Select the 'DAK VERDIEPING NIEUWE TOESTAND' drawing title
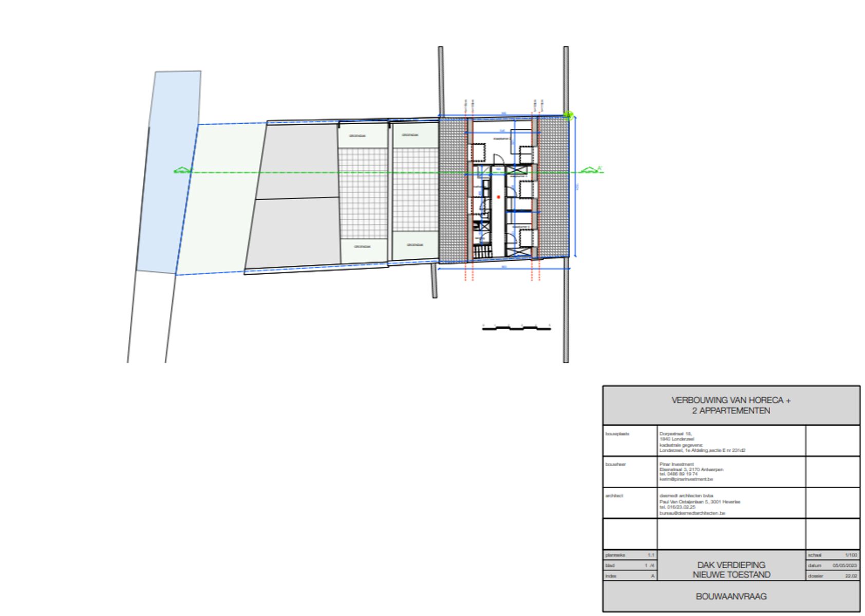This screenshot has height=616, width=865. [731, 570]
